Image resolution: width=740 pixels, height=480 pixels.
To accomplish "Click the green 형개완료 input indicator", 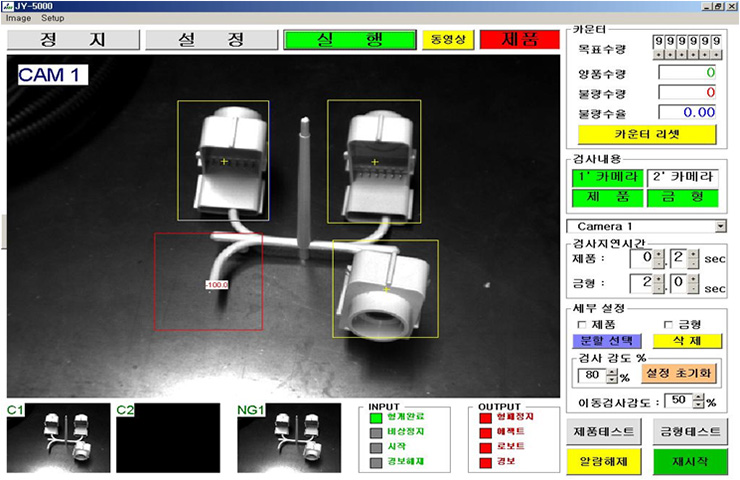I will coord(376,419).
